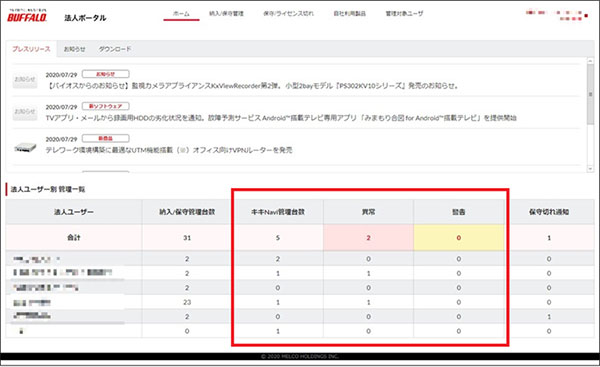Click the BUFFALO logo
This screenshot has height=367, width=600.
tap(27, 16)
